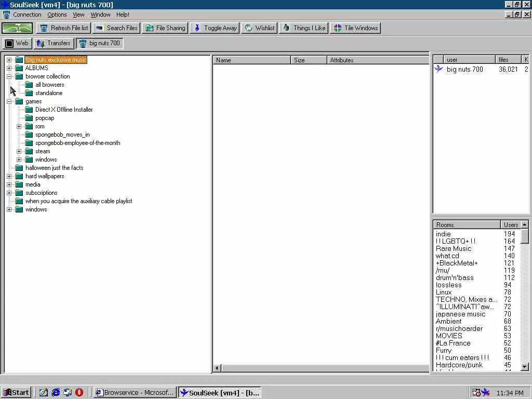Click the media folder icon
The width and height of the screenshot is (532, 399).
(x=19, y=184)
